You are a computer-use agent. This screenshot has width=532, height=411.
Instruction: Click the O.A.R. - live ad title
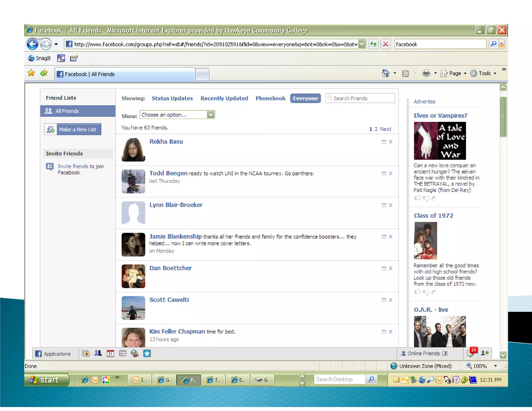click(x=431, y=310)
